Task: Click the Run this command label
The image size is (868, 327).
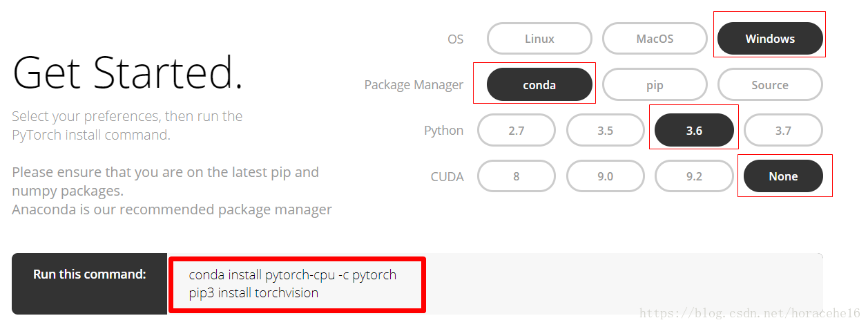Action: [90, 274]
